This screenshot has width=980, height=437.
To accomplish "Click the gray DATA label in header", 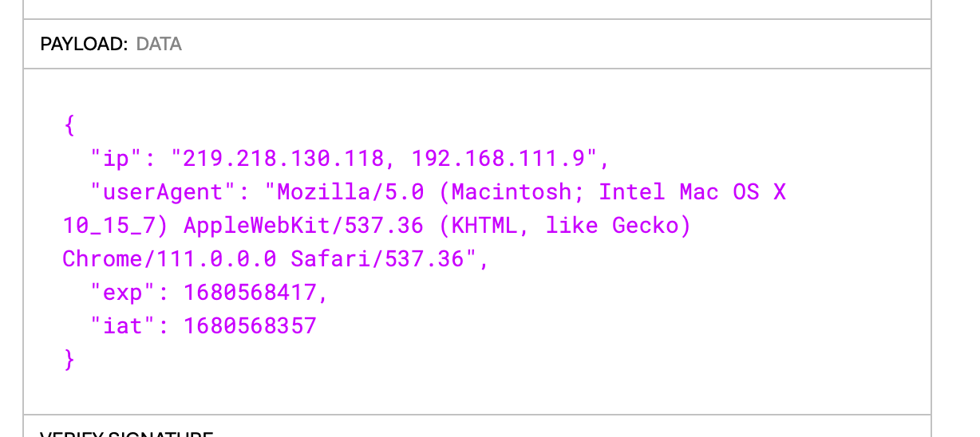I will click(159, 45).
